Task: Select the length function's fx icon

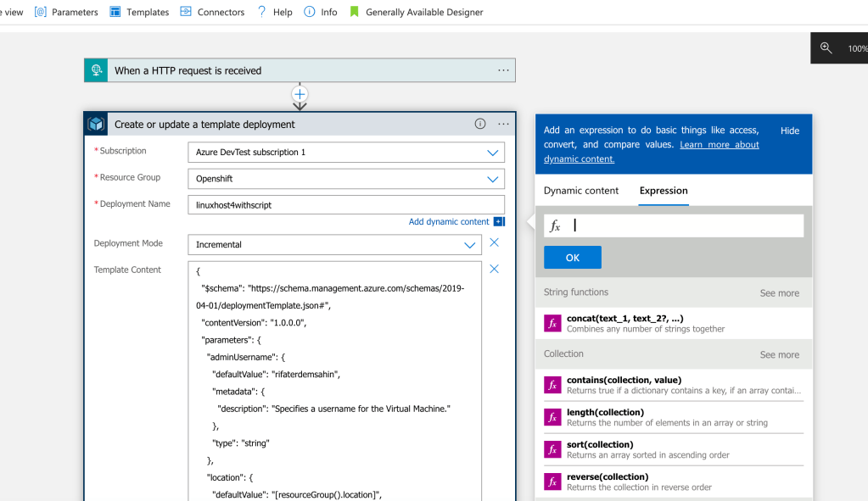Action: point(552,417)
